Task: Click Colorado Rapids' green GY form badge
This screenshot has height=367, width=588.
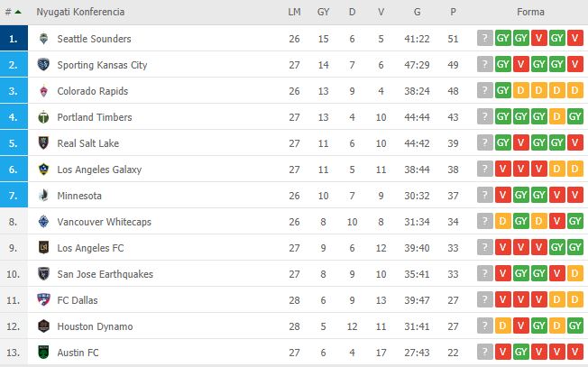Action: tap(503, 90)
